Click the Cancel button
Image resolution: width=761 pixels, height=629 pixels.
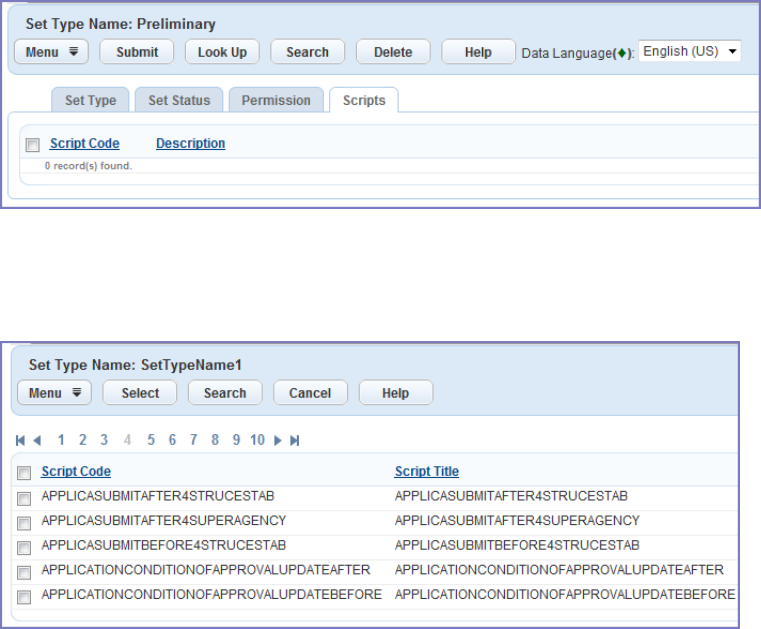coord(311,393)
